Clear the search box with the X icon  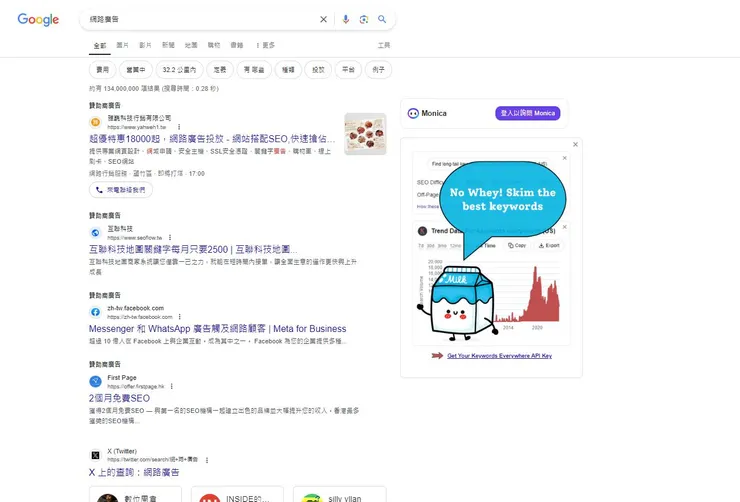pyautogui.click(x=323, y=19)
